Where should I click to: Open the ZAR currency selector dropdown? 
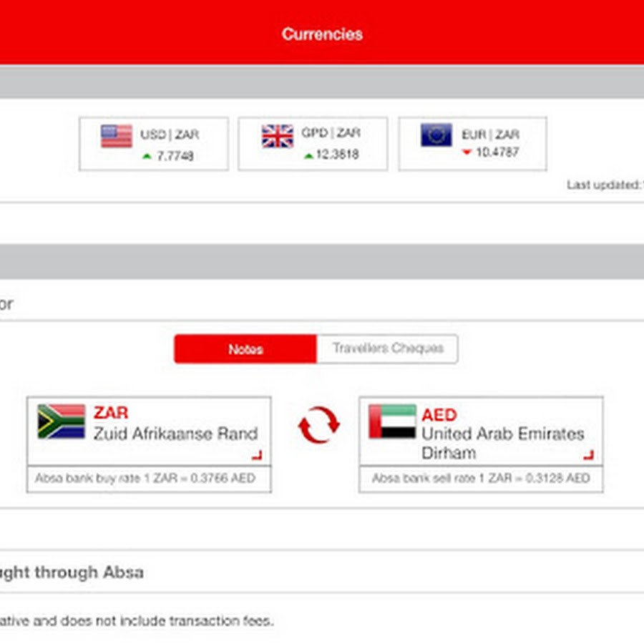pos(149,431)
